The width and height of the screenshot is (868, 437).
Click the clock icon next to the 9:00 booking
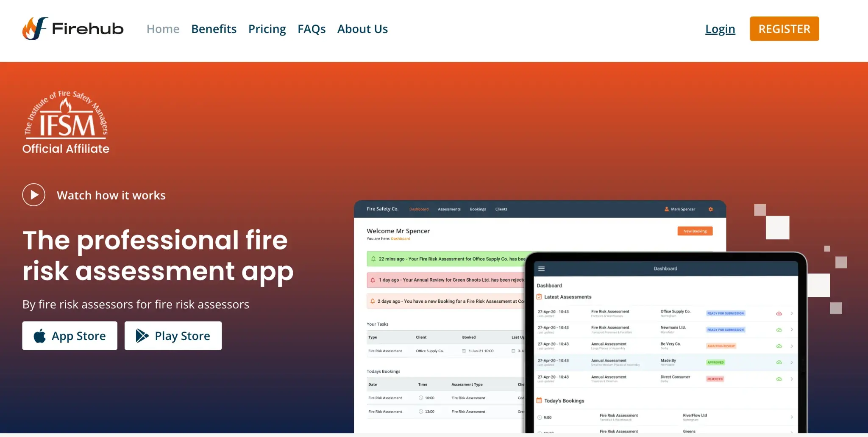point(540,417)
